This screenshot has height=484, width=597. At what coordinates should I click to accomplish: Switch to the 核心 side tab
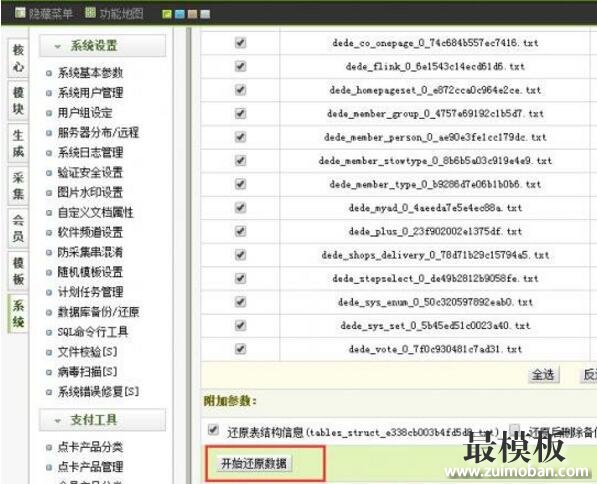[18, 58]
